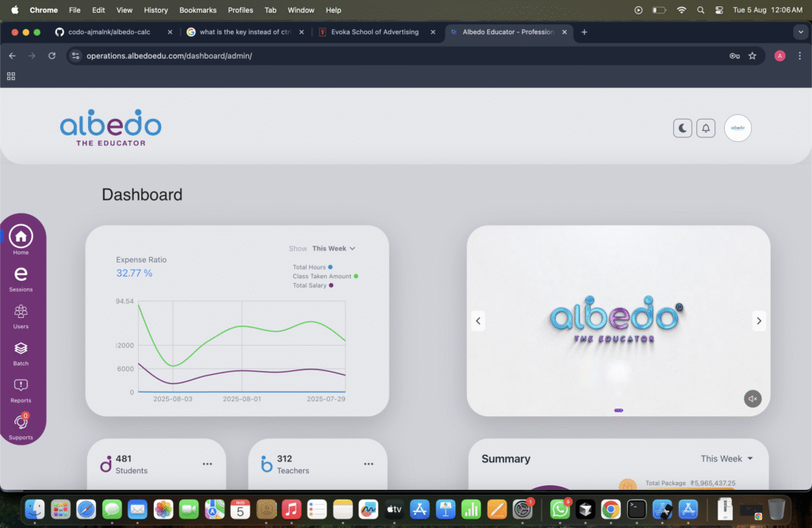Open Supports in the sidebar

21,423
